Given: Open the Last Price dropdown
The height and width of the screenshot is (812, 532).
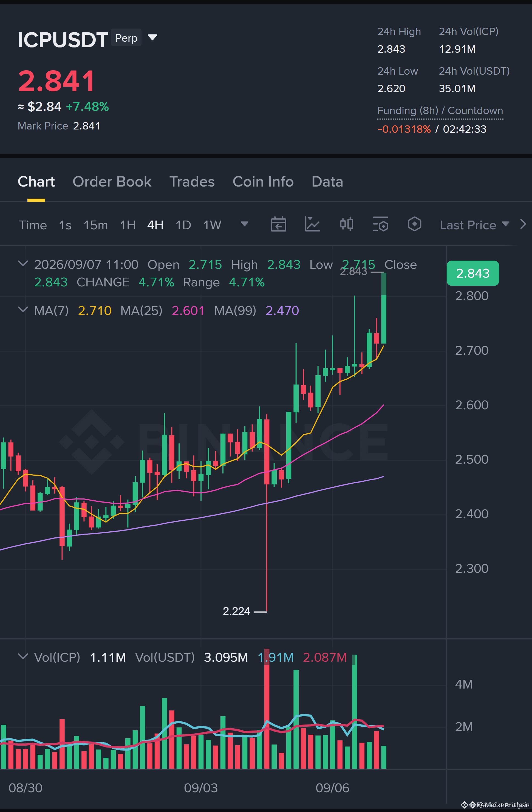Looking at the screenshot, I should [474, 225].
